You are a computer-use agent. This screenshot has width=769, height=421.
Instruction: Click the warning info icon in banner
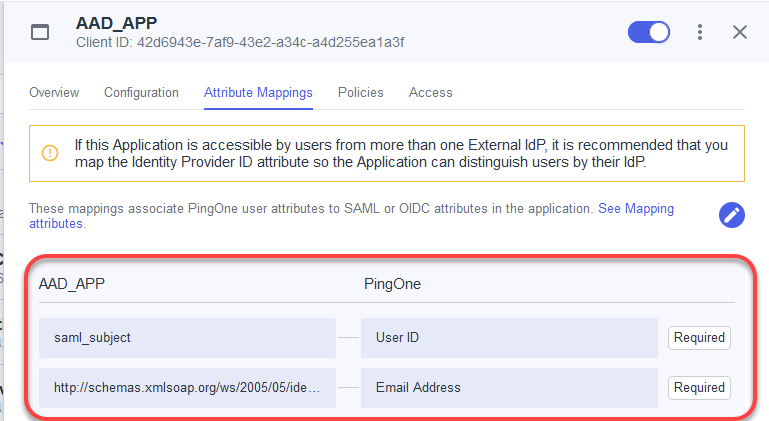coord(50,153)
